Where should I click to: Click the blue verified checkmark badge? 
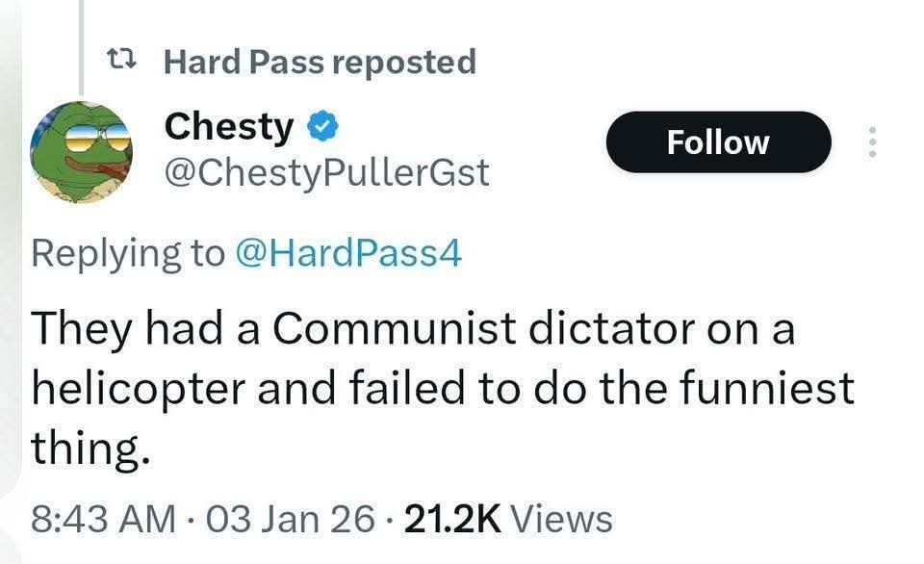pos(321,125)
